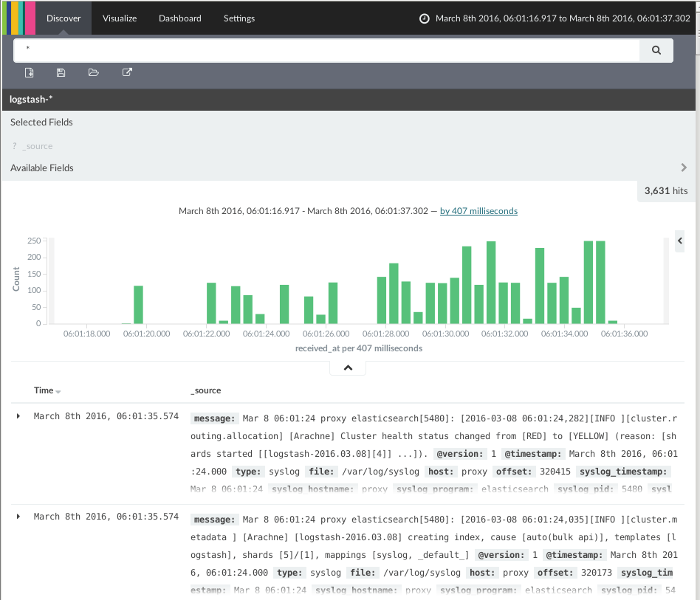Switch to the Visualize tab
Screen dimensions: 700x600
coord(120,18)
